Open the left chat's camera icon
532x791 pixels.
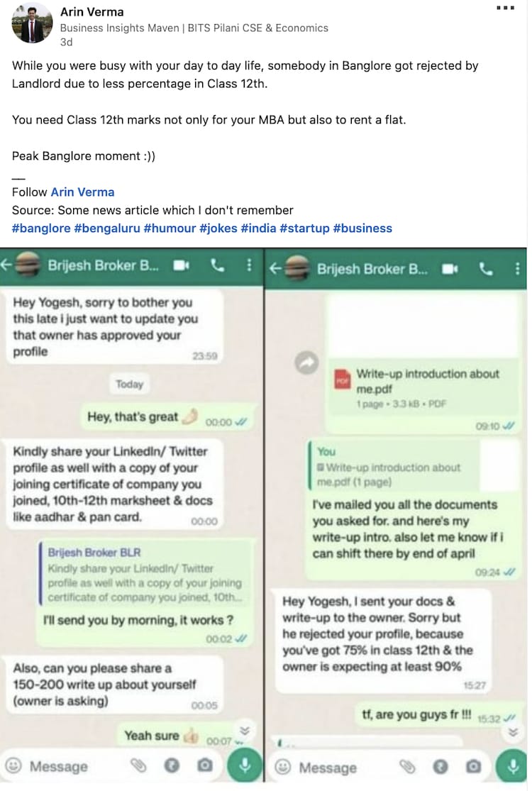(204, 765)
